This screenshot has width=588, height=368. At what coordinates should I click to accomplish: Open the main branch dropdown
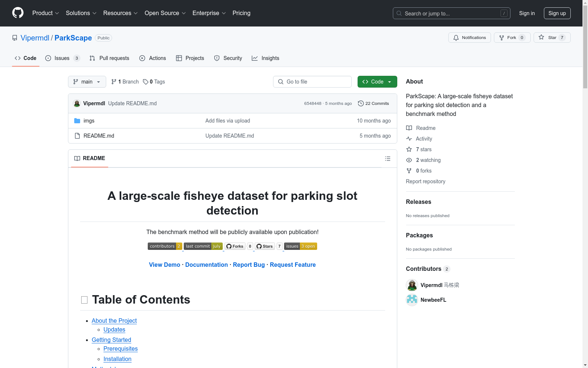(87, 82)
